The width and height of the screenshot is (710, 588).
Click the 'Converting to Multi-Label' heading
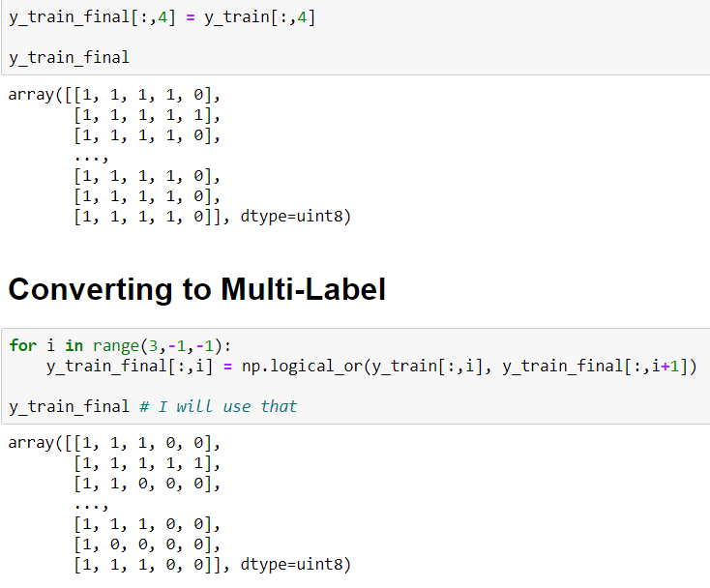click(x=196, y=289)
